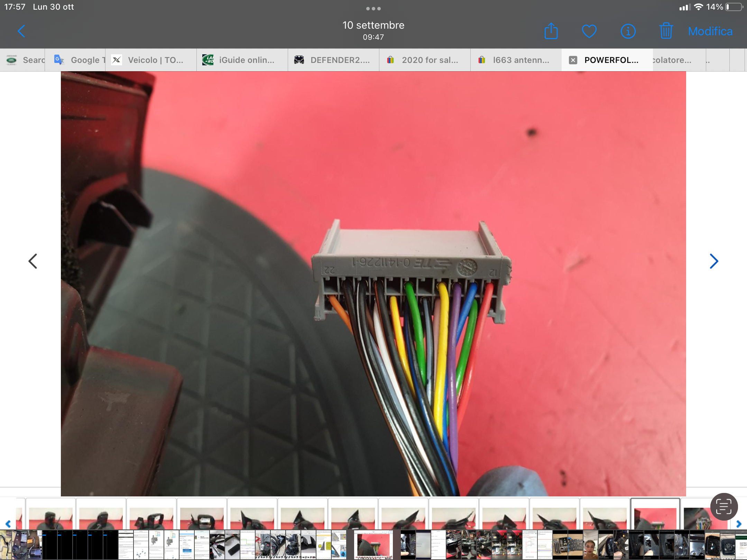Tap the 17:57 clock in status bar
Viewport: 747px width, 560px height.
tap(15, 7)
